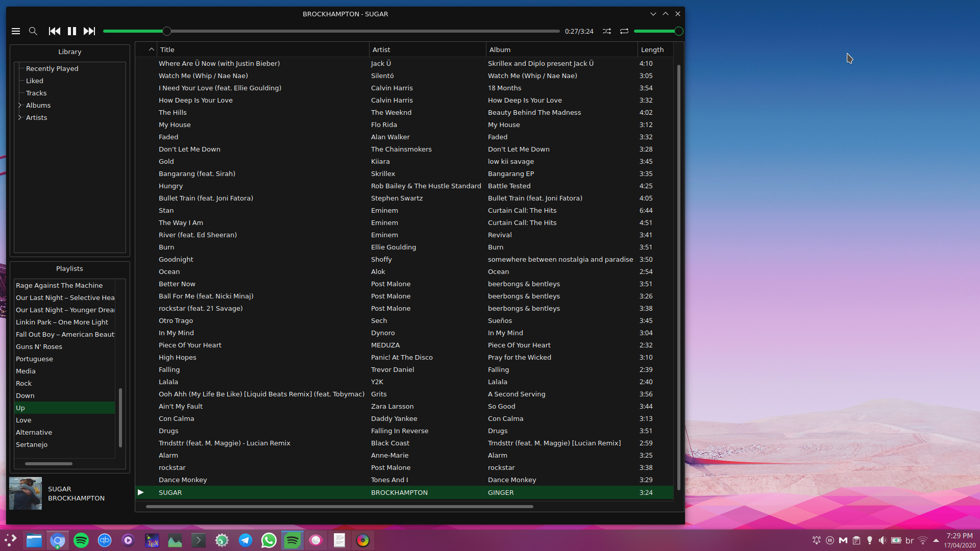The image size is (980, 551).
Task: Open the TeX editor taskbar icon
Action: coord(152,540)
